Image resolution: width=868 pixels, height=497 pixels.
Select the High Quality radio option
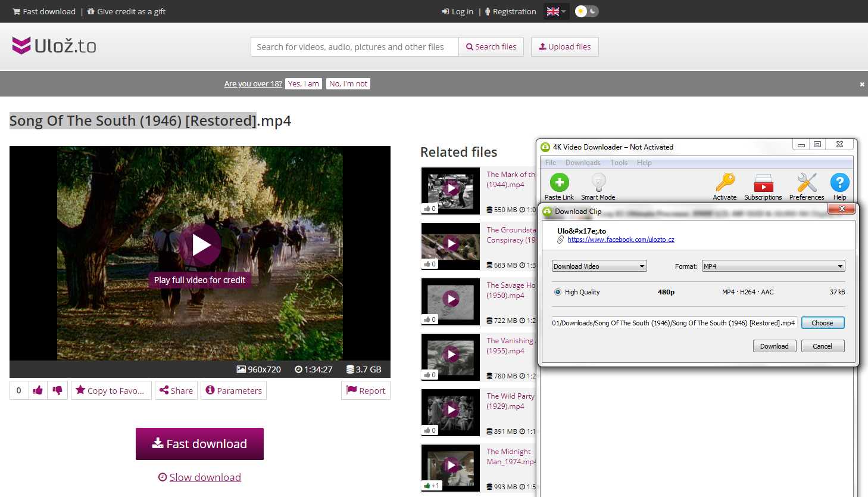(558, 292)
